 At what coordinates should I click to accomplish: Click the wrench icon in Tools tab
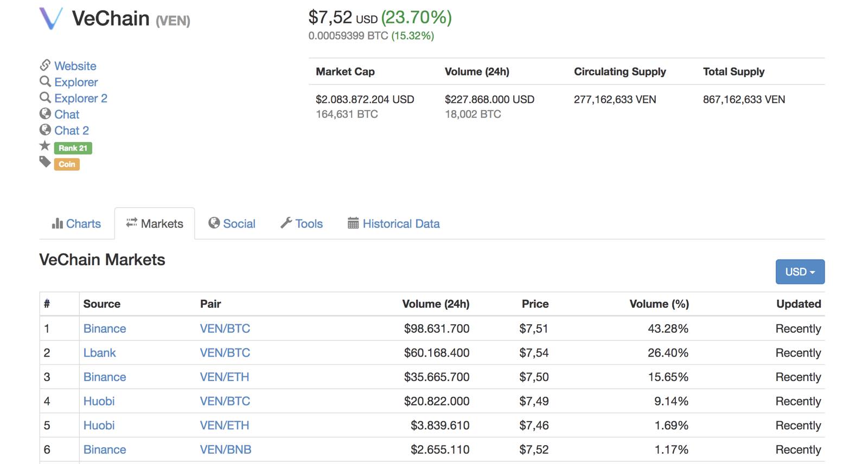pyautogui.click(x=286, y=223)
